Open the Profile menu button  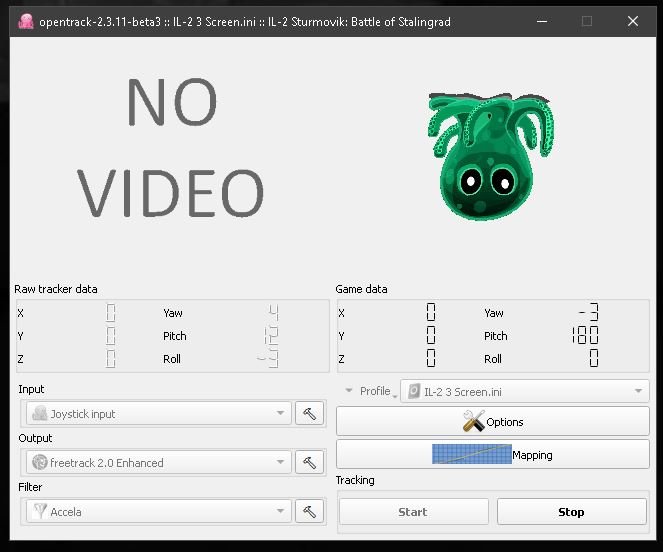coord(368,391)
